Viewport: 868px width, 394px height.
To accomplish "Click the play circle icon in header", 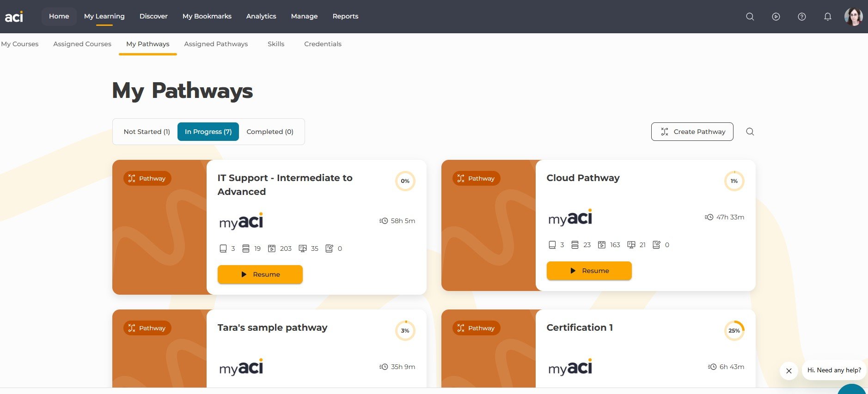I will (x=776, y=17).
